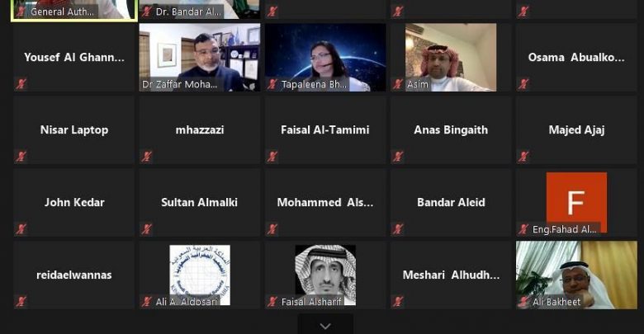
Task: Click muted mic icon on Majed Ajaj tile
Action: (x=523, y=157)
